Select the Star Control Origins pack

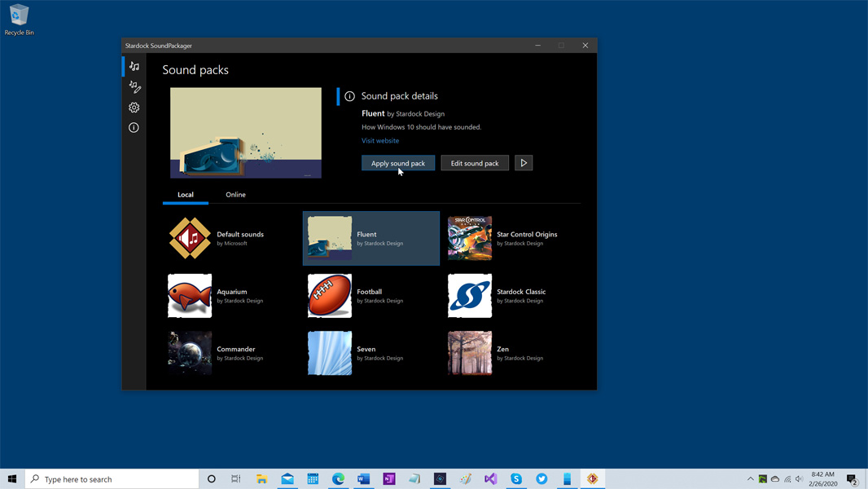point(505,238)
